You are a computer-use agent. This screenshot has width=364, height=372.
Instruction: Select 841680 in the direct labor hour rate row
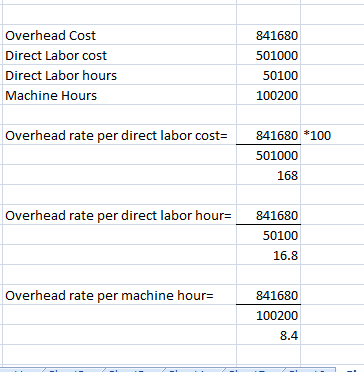coord(268,215)
